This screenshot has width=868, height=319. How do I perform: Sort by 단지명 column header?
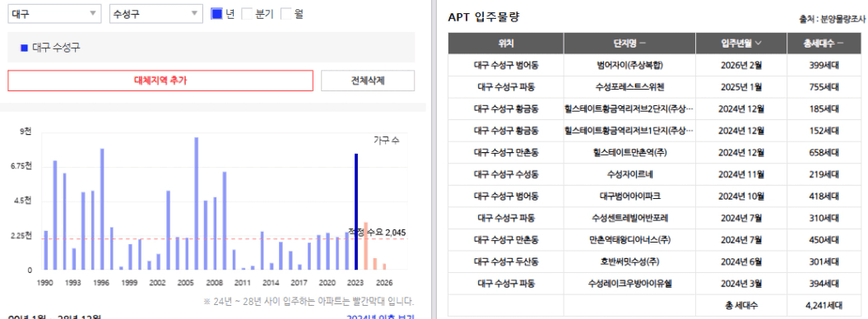(x=629, y=43)
